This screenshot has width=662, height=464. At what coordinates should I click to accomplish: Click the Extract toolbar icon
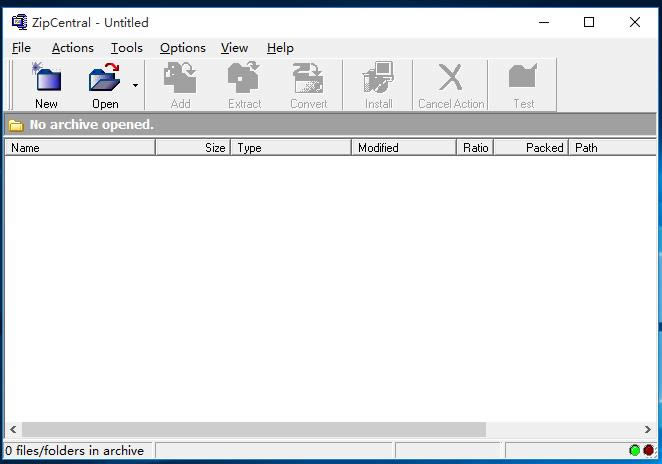click(x=244, y=77)
